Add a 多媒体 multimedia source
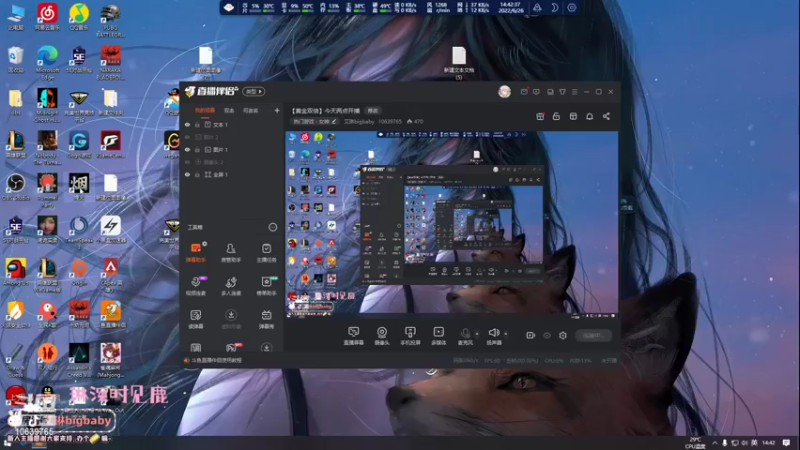 439,336
